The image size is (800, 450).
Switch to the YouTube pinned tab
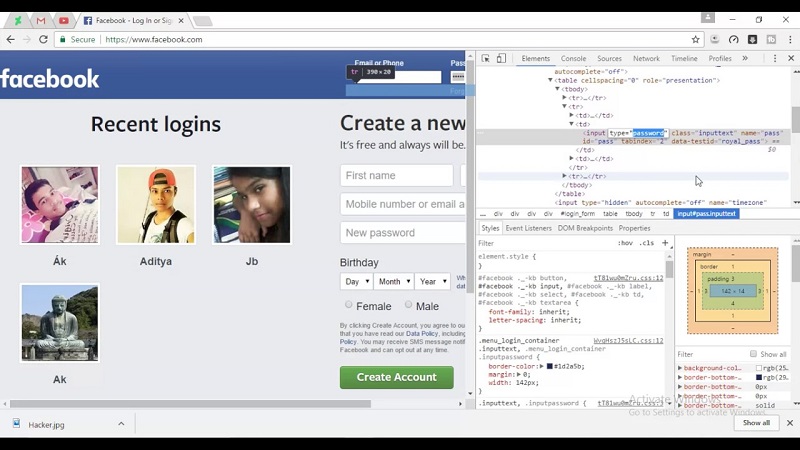63,20
